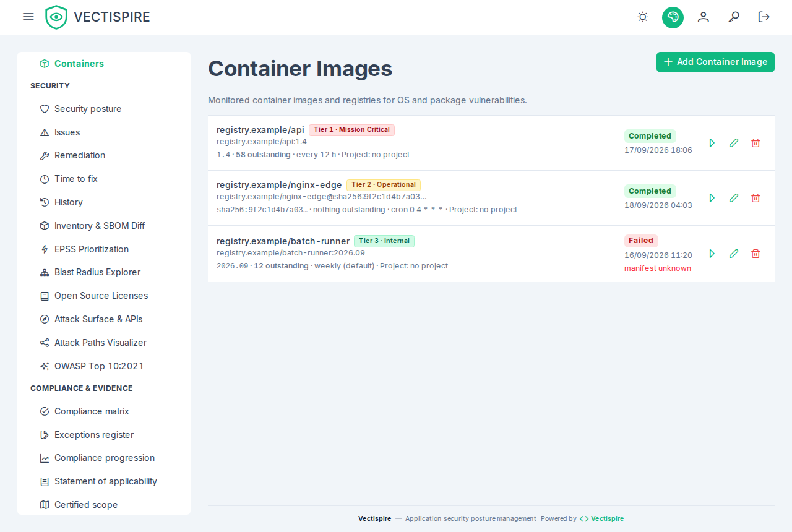Go to Compliance matrix
Viewport: 792px width, 532px height.
pyautogui.click(x=104, y=411)
